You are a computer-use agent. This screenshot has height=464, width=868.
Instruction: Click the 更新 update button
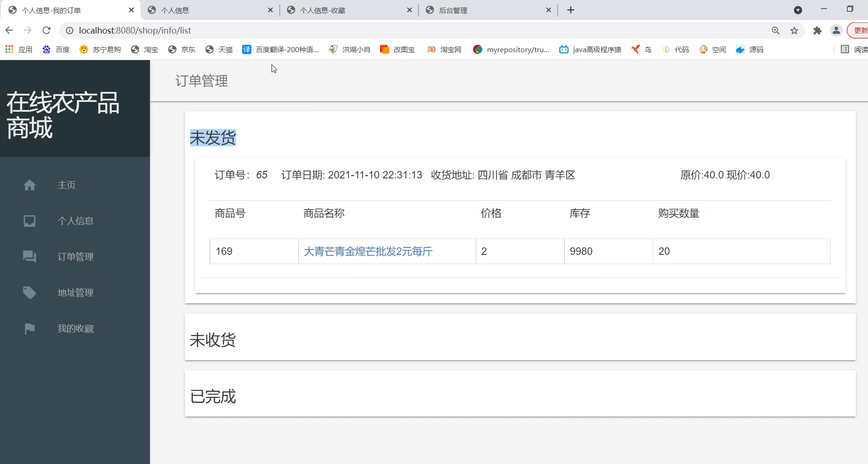[x=859, y=30]
